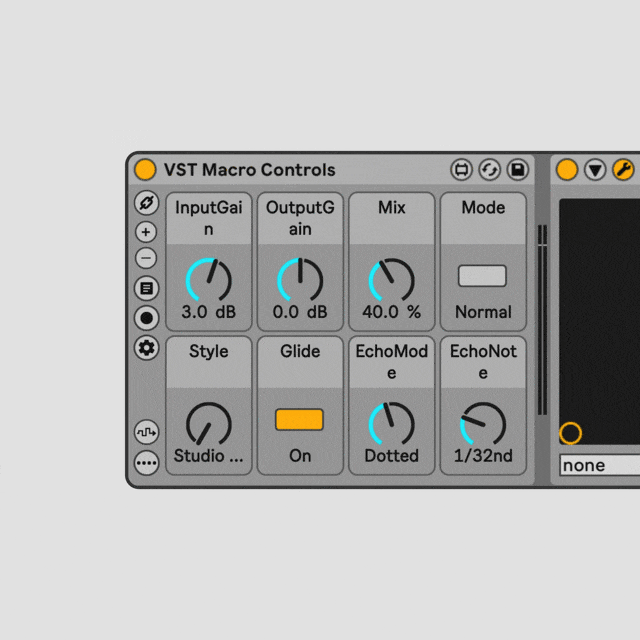Click the 'OutputGain' macro label
Viewport: 640px width, 640px height.
click(300, 218)
